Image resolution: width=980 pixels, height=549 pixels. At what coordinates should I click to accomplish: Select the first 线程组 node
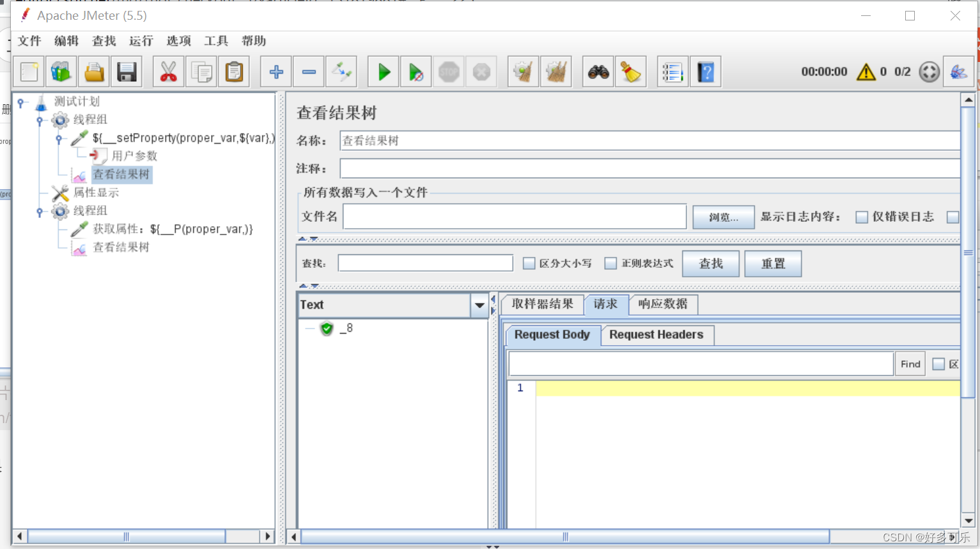(90, 120)
